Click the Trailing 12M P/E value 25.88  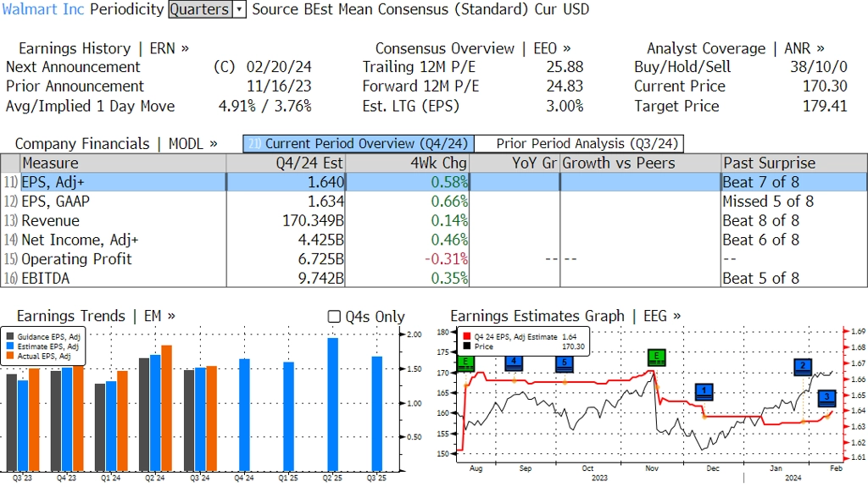click(x=565, y=67)
